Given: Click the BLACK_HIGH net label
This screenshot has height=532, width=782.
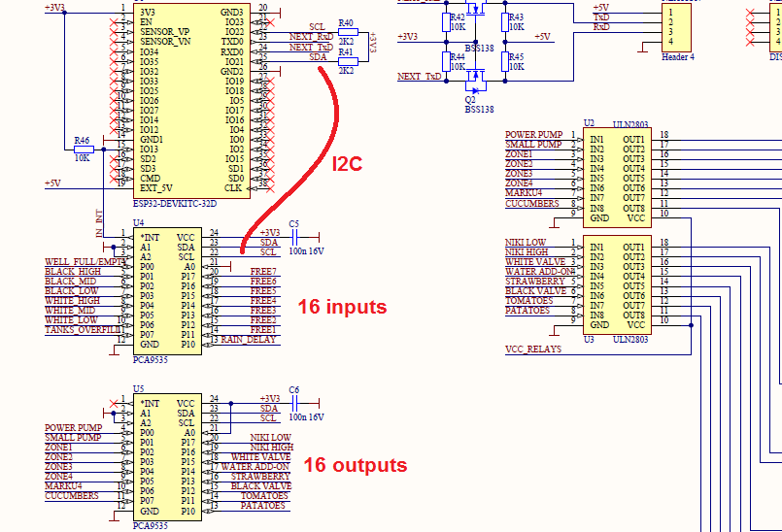Looking at the screenshot, I should click(73, 272).
